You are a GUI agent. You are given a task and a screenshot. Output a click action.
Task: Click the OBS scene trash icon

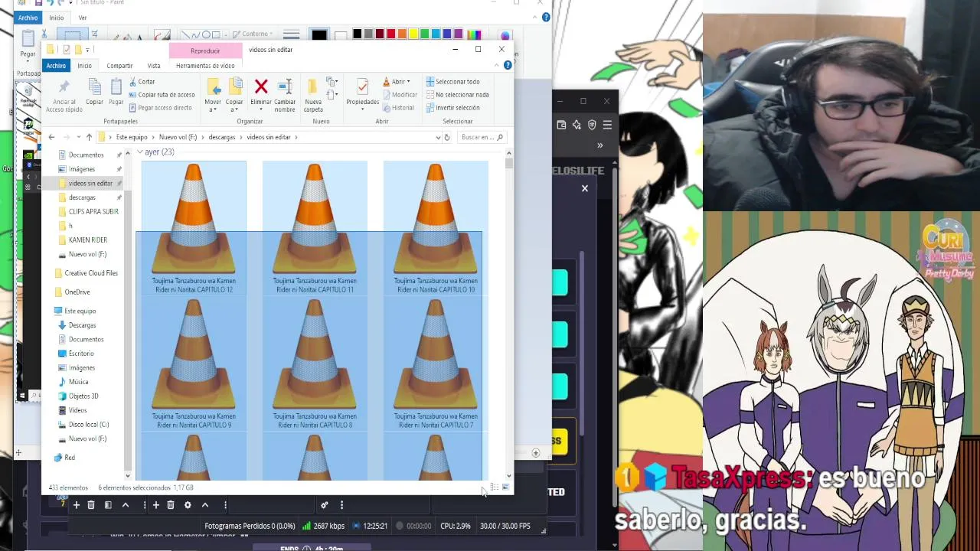(90, 505)
